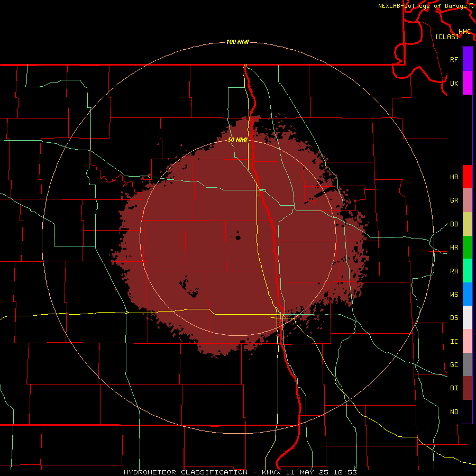Click the small black radar-site dot at center
The width and height of the screenshot is (476, 476).
(238, 237)
